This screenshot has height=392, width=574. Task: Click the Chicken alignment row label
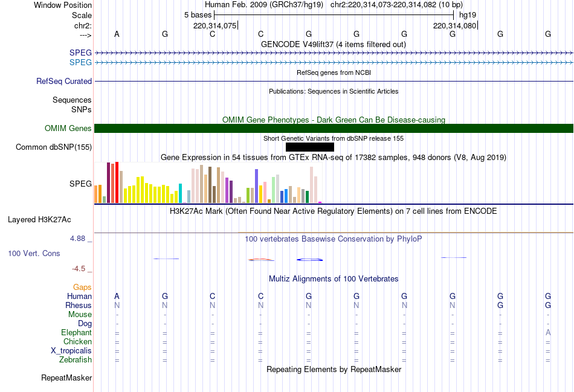coord(77,341)
